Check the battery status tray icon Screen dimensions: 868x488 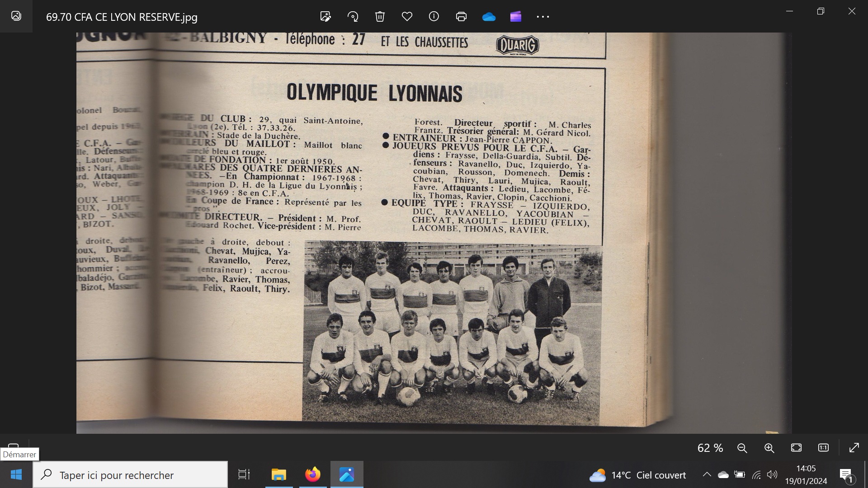click(740, 474)
